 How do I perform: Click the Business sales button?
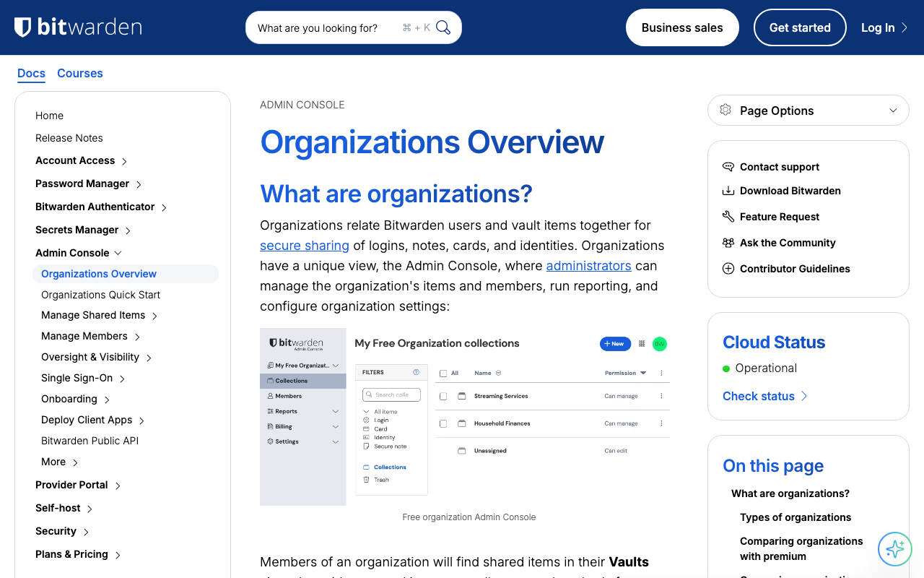point(682,27)
